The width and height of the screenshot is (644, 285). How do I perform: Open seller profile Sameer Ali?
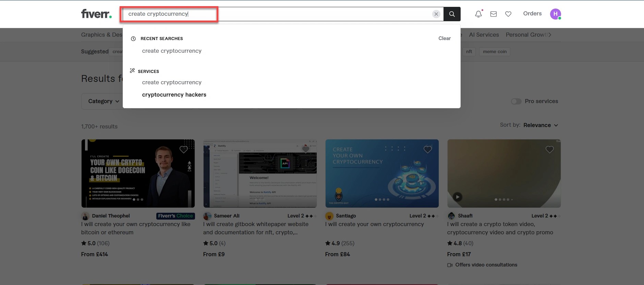pyautogui.click(x=227, y=216)
